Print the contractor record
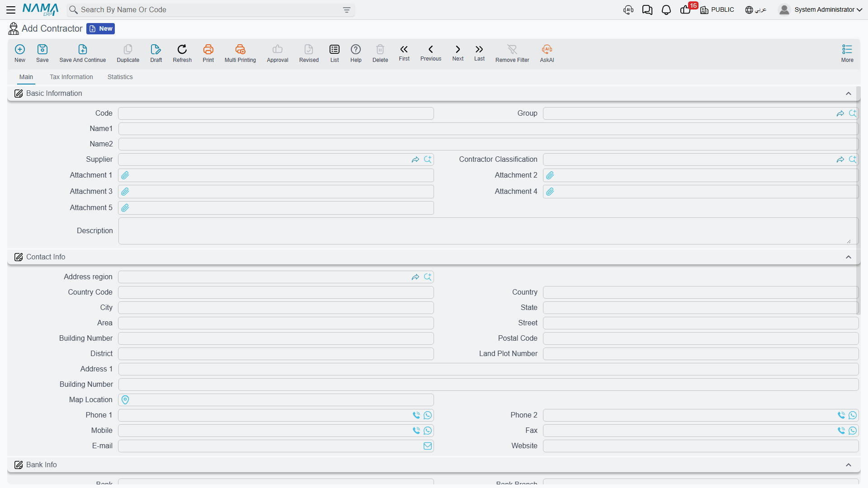Viewport: 868px width, 488px height. tap(208, 53)
